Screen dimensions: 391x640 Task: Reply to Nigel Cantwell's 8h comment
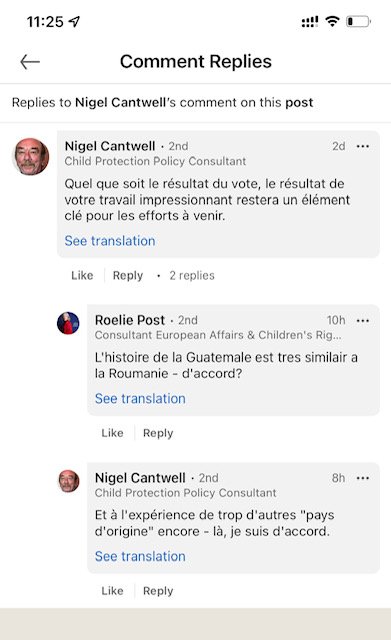pos(158,591)
